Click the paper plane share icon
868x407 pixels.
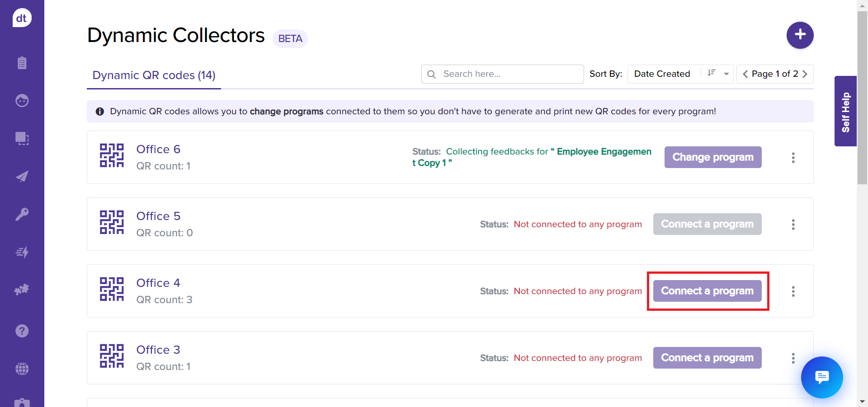(x=22, y=176)
